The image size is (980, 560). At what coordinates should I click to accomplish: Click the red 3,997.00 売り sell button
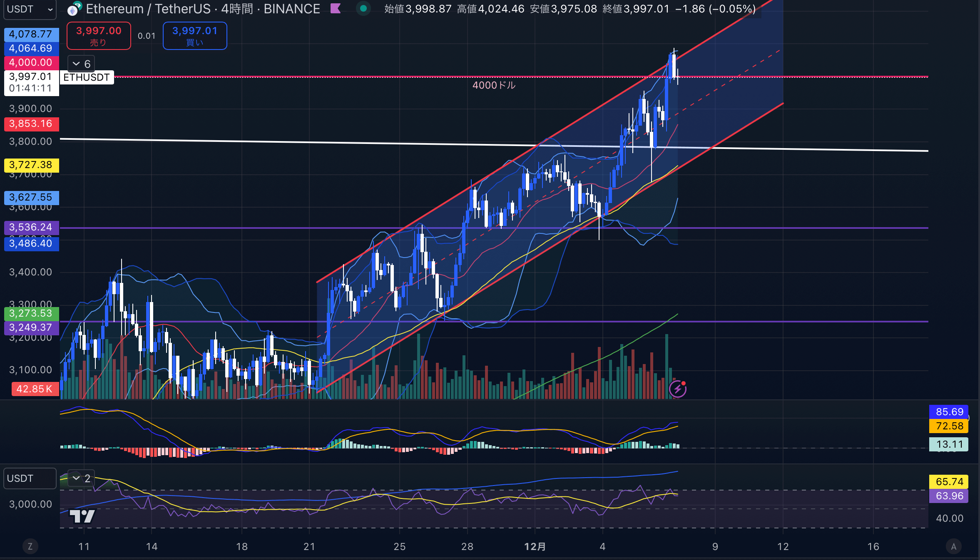click(99, 36)
